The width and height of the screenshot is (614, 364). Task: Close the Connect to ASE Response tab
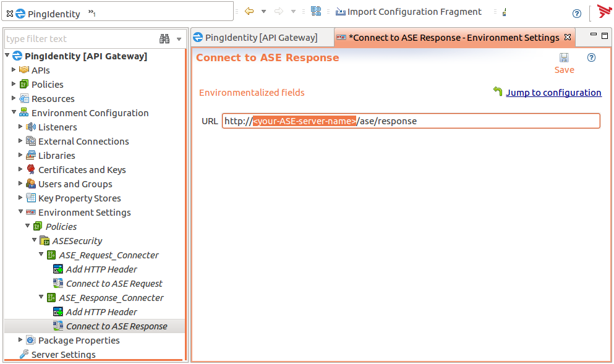pyautogui.click(x=568, y=38)
